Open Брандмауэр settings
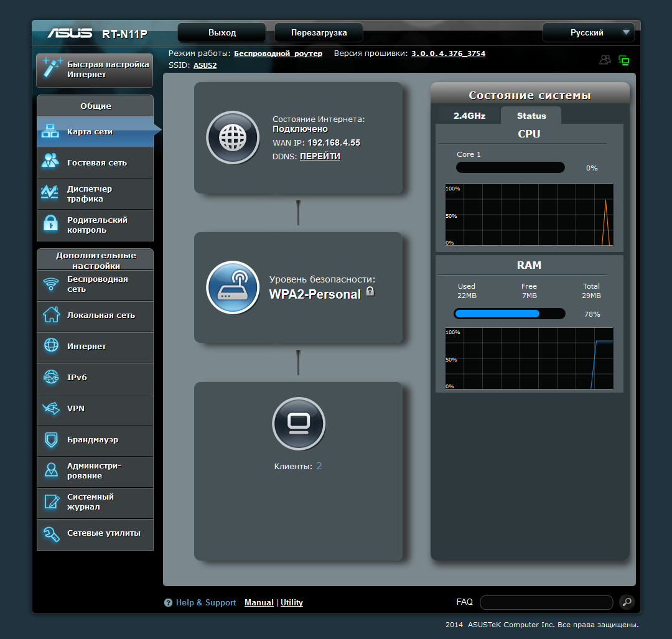The image size is (672, 639). [95, 440]
